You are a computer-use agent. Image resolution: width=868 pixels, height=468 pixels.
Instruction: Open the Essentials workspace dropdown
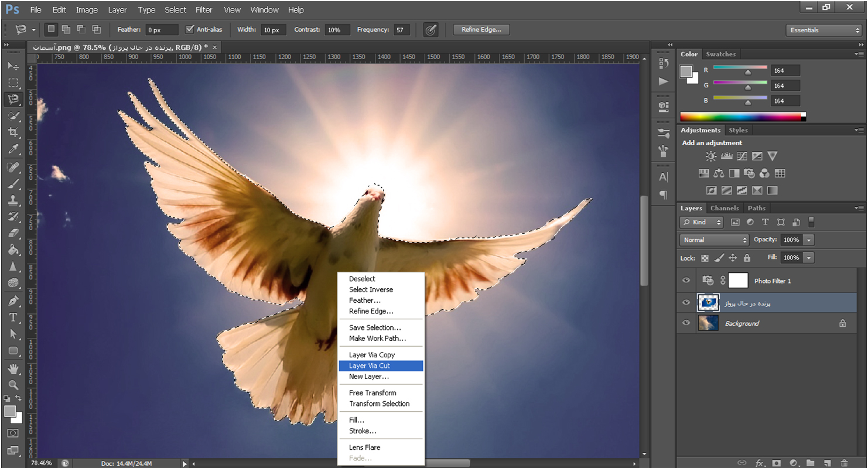(x=823, y=30)
